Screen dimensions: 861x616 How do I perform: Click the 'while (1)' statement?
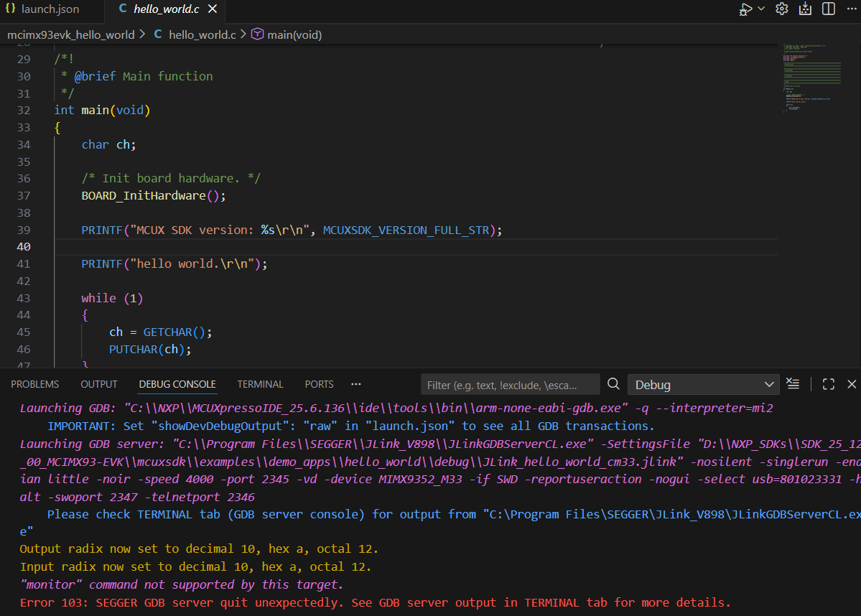coord(112,299)
